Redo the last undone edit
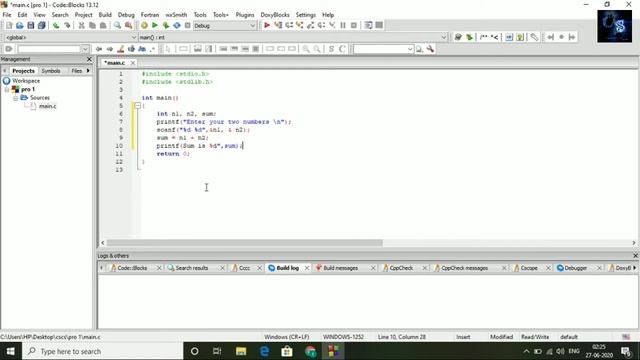This screenshot has width=640, height=360. coord(67,25)
